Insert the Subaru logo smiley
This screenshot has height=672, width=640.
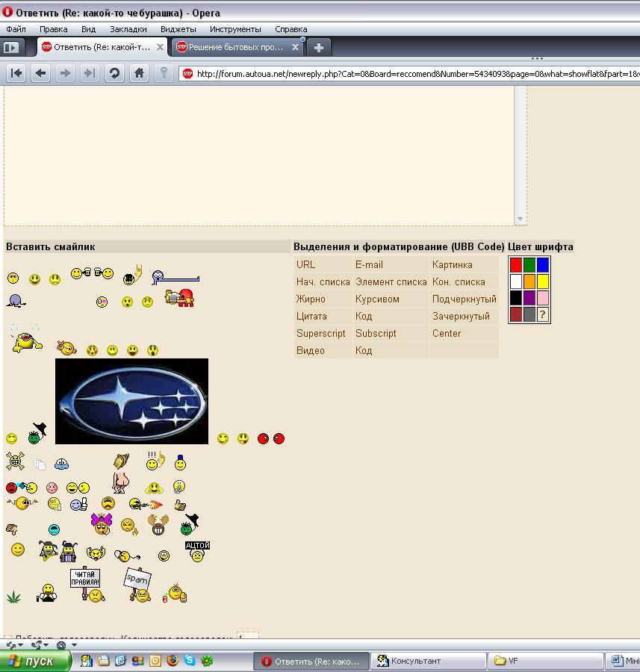click(131, 401)
